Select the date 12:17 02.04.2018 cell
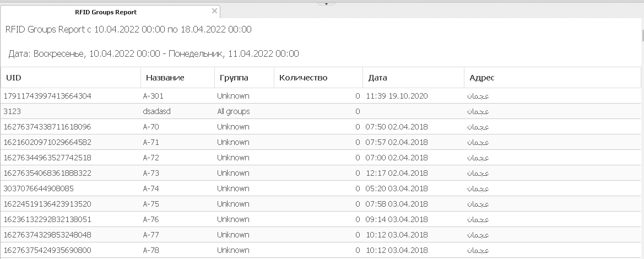The width and height of the screenshot is (644, 259). coord(396,173)
